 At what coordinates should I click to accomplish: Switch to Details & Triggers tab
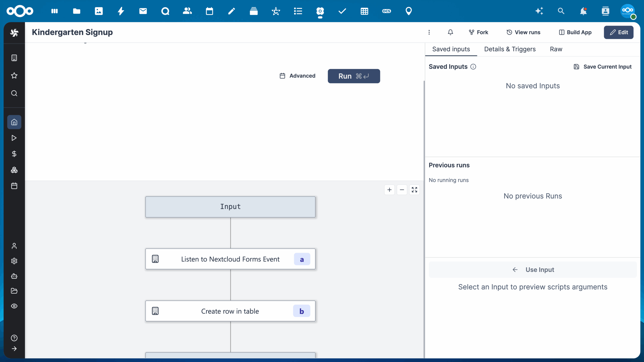[510, 49]
